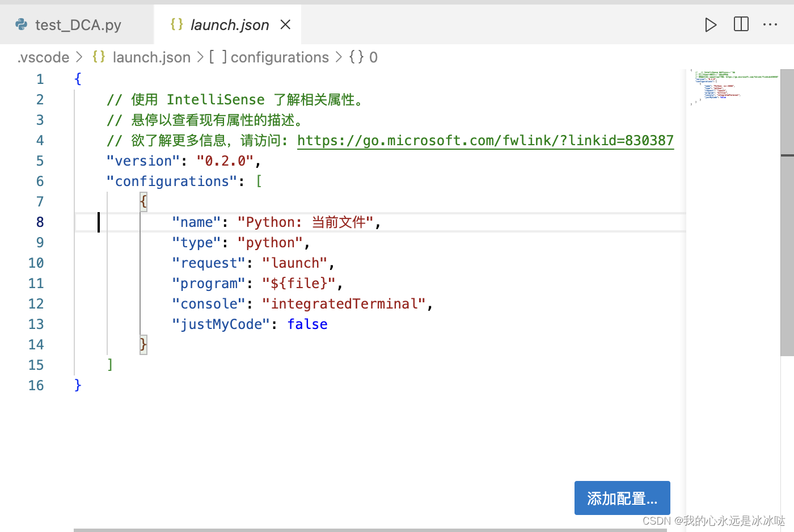Close the launch.json tab

[x=285, y=24]
